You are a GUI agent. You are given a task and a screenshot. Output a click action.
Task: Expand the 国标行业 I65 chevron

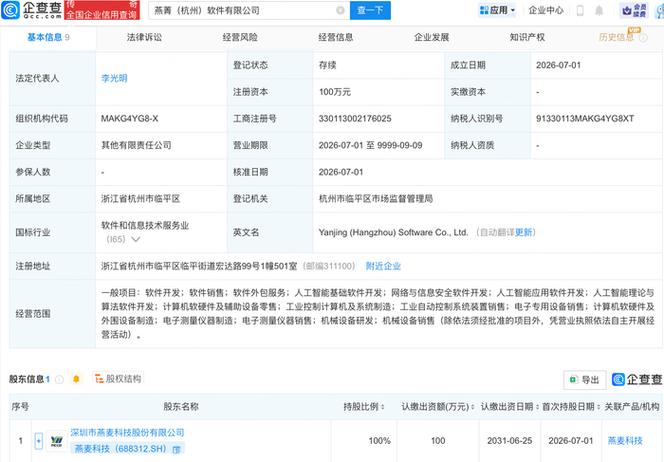tap(136, 239)
